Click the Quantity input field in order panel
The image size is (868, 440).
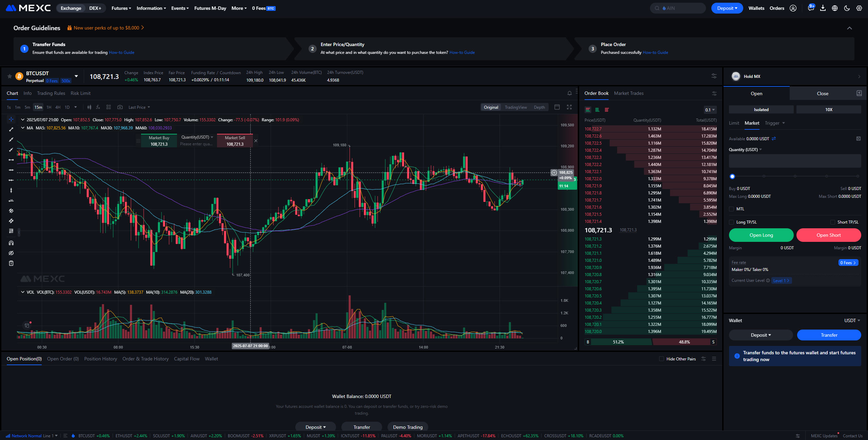click(795, 161)
